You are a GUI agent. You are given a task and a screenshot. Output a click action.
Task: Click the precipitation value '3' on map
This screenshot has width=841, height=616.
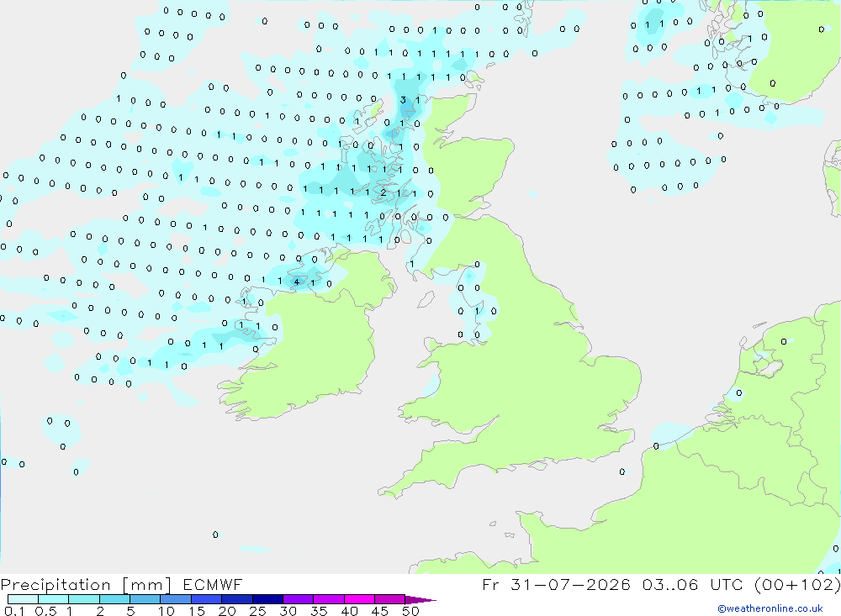coord(404,100)
